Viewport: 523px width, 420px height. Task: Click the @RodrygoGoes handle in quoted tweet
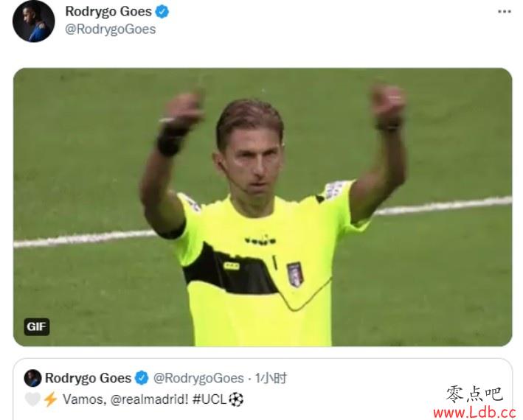(198, 378)
